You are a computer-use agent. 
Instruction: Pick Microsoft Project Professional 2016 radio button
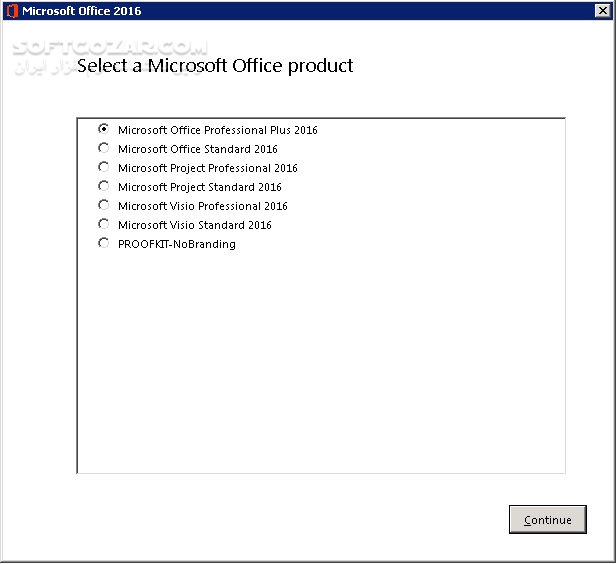[104, 167]
